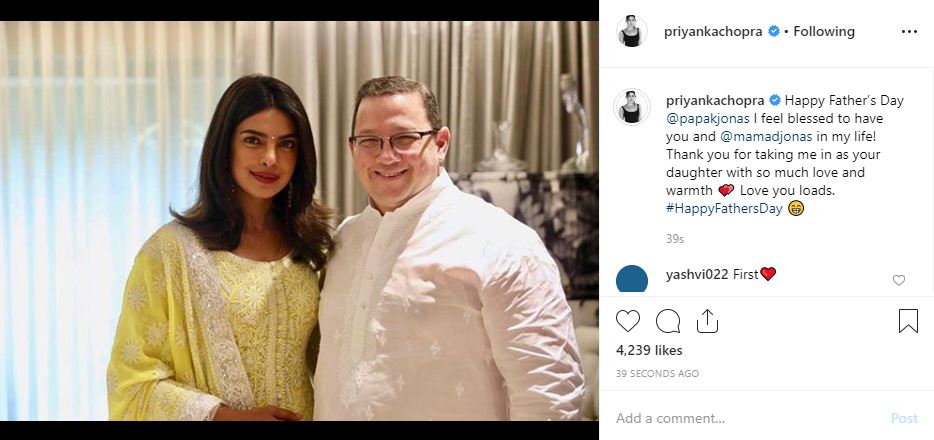Like the post with the heart icon
This screenshot has height=440, width=934.
pyautogui.click(x=627, y=321)
